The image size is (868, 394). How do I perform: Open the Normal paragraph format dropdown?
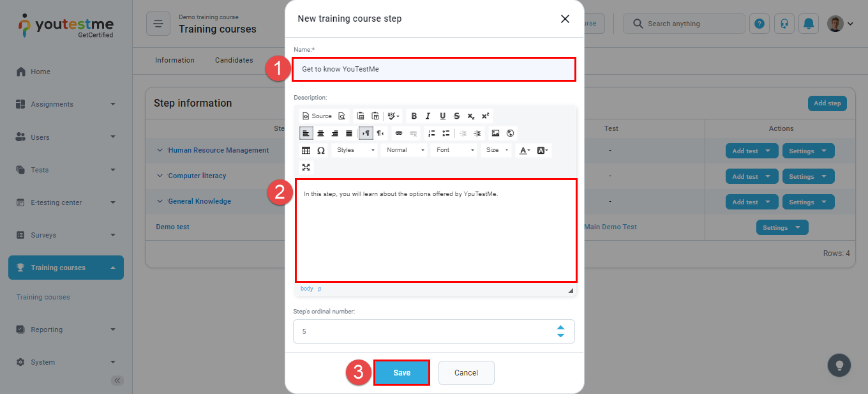tap(405, 150)
